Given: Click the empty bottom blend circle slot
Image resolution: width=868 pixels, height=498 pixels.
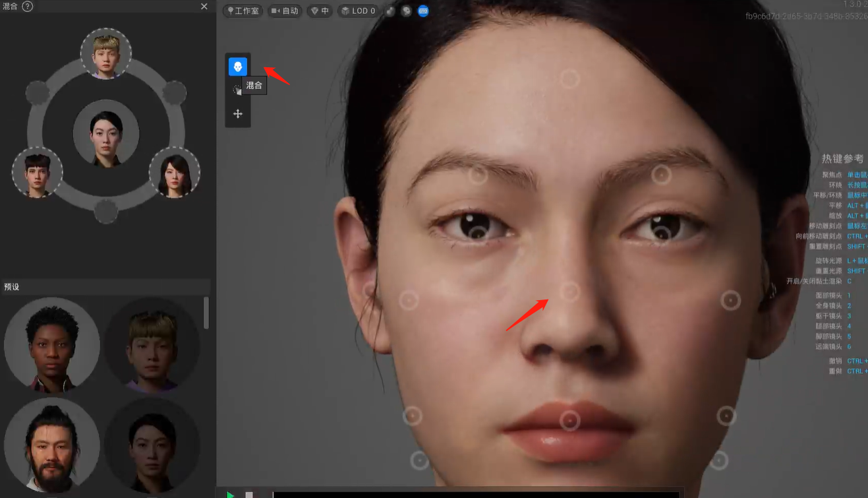Looking at the screenshot, I should click(x=106, y=212).
